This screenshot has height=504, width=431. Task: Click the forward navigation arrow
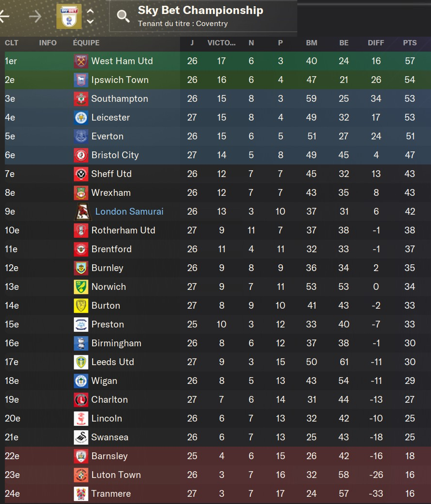(x=35, y=16)
